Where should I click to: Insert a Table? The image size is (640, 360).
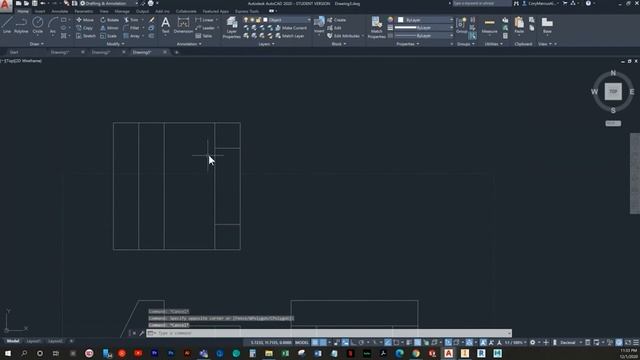tap(204, 36)
